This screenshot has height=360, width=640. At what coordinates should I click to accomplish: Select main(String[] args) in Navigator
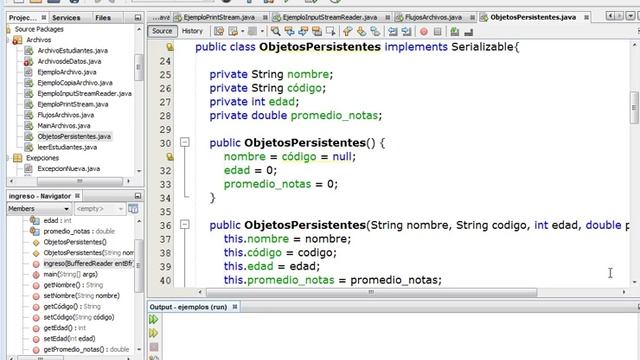70,274
